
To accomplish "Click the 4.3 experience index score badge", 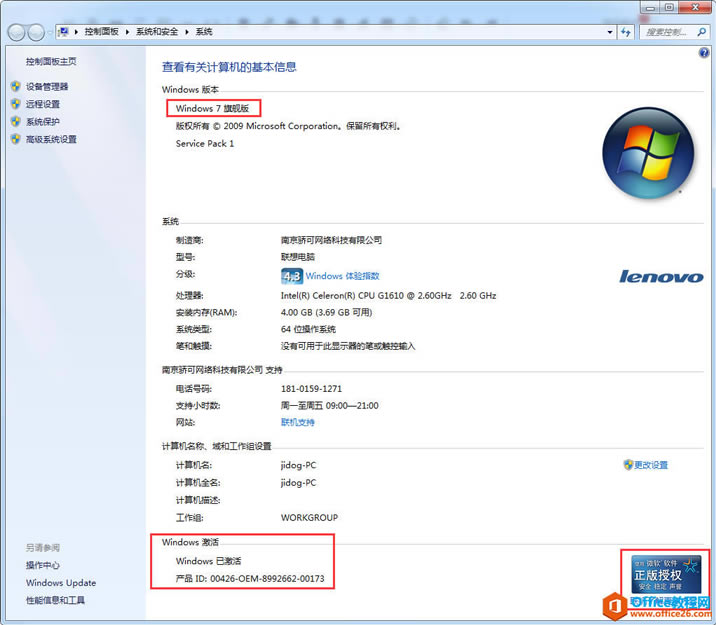I will pos(292,276).
